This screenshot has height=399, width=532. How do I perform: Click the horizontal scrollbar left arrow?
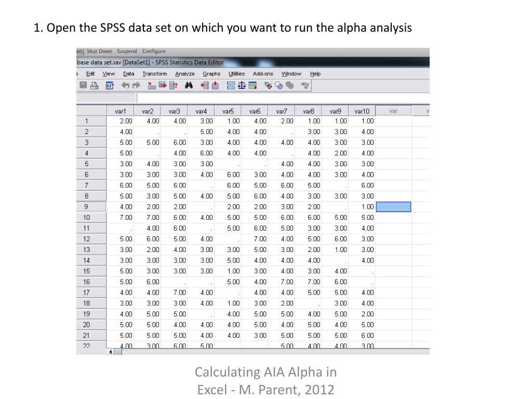click(111, 352)
